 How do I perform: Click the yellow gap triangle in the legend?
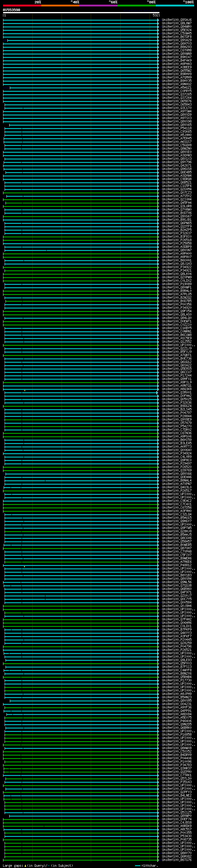click(25, 865)
